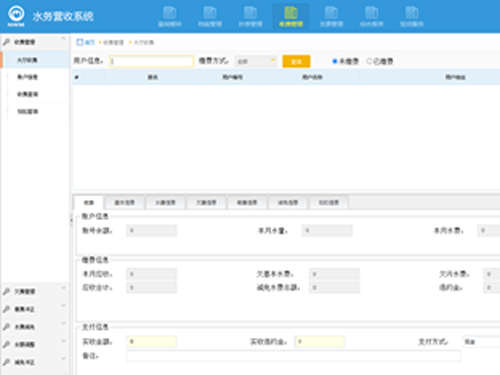Switch to the 基本信息 tab

click(125, 202)
